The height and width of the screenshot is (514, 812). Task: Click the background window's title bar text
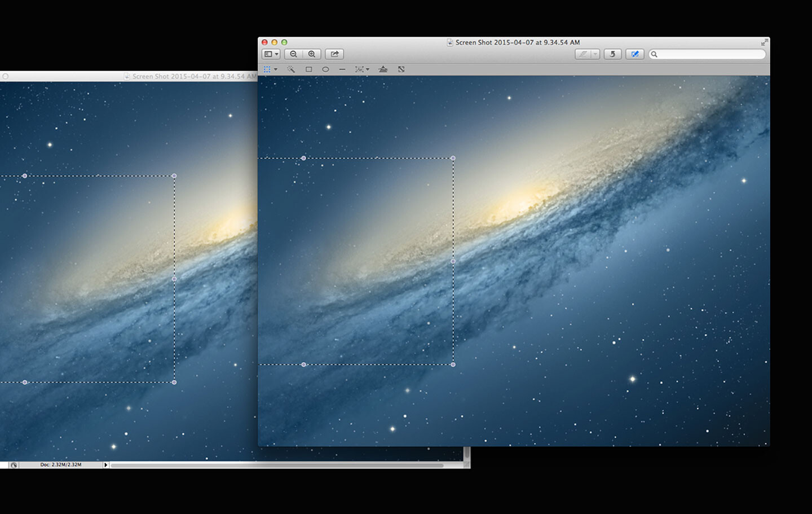tap(195, 76)
